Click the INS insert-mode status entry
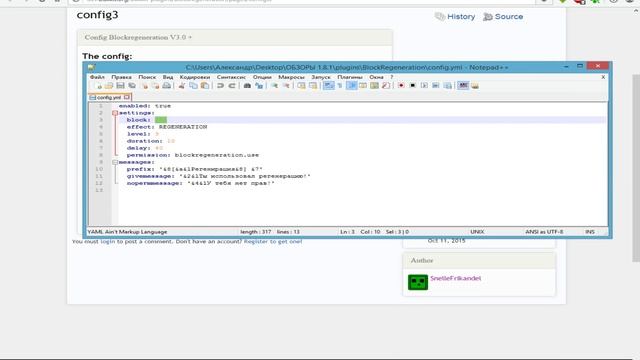 (590, 232)
